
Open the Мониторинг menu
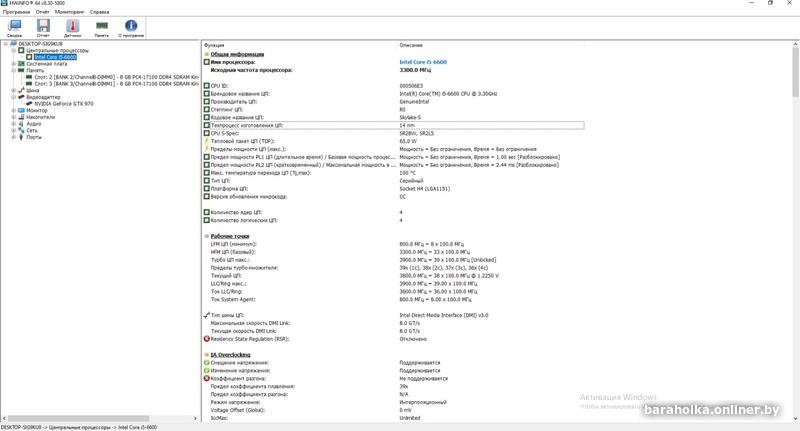69,12
